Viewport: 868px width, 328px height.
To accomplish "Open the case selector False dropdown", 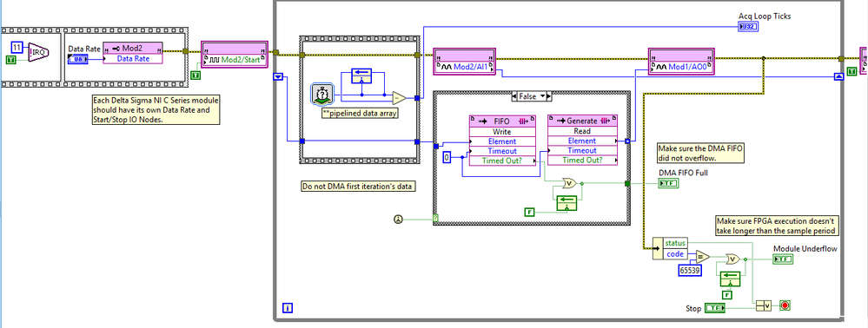I will [x=532, y=96].
